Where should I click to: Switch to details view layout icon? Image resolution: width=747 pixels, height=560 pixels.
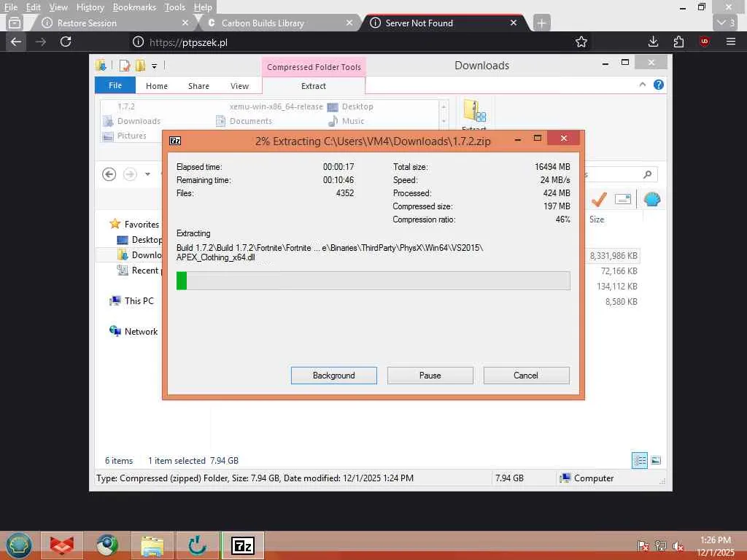coord(639,460)
